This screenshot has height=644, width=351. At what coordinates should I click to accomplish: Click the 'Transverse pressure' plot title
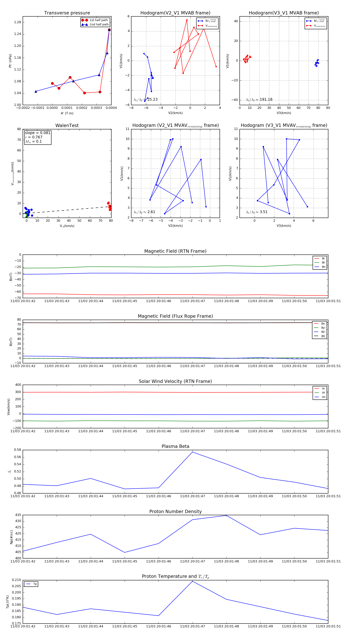coord(67,13)
